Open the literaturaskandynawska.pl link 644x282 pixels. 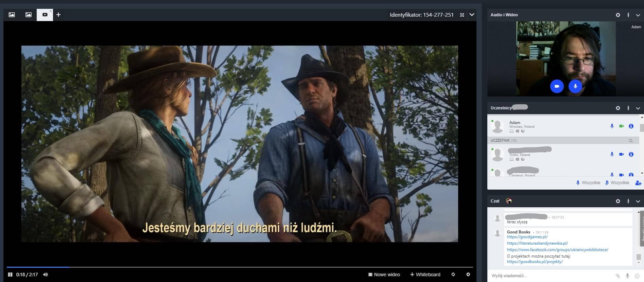point(537,243)
